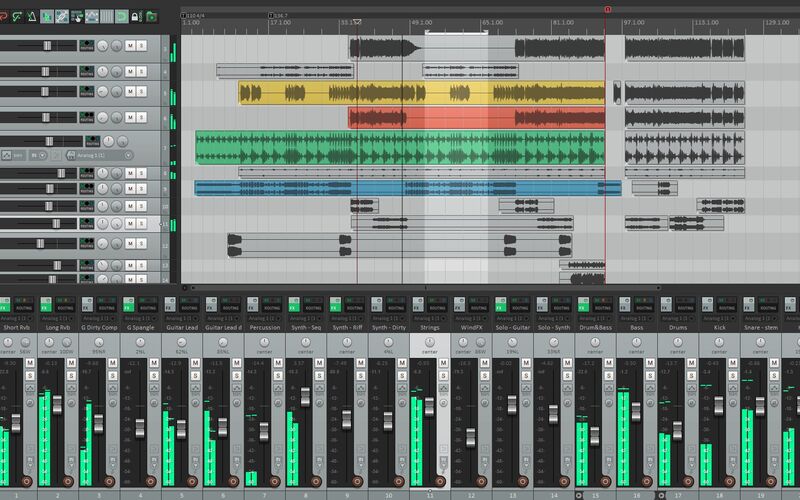The width and height of the screenshot is (800, 500).
Task: Click the Synth - Riff channel name
Action: click(x=347, y=328)
